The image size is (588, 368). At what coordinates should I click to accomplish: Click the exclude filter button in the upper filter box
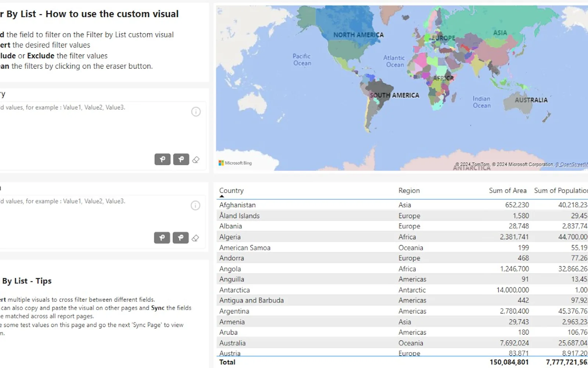[x=181, y=159]
